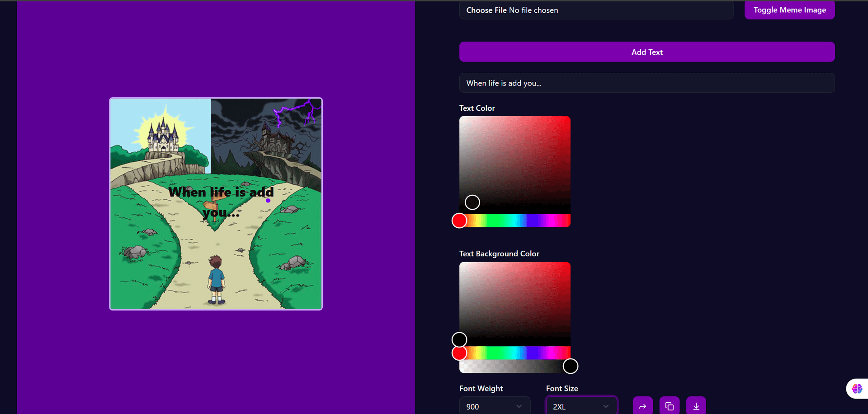Click the 'Font Weight' label

tap(481, 388)
